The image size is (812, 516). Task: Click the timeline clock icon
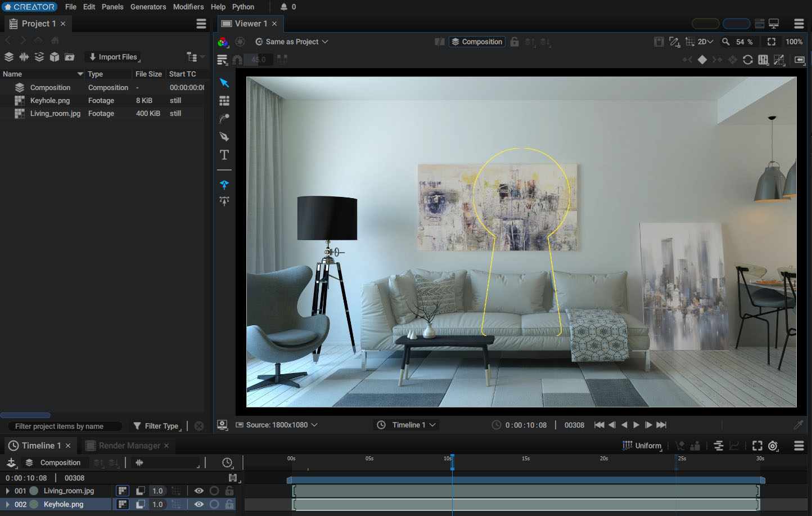coord(227,463)
